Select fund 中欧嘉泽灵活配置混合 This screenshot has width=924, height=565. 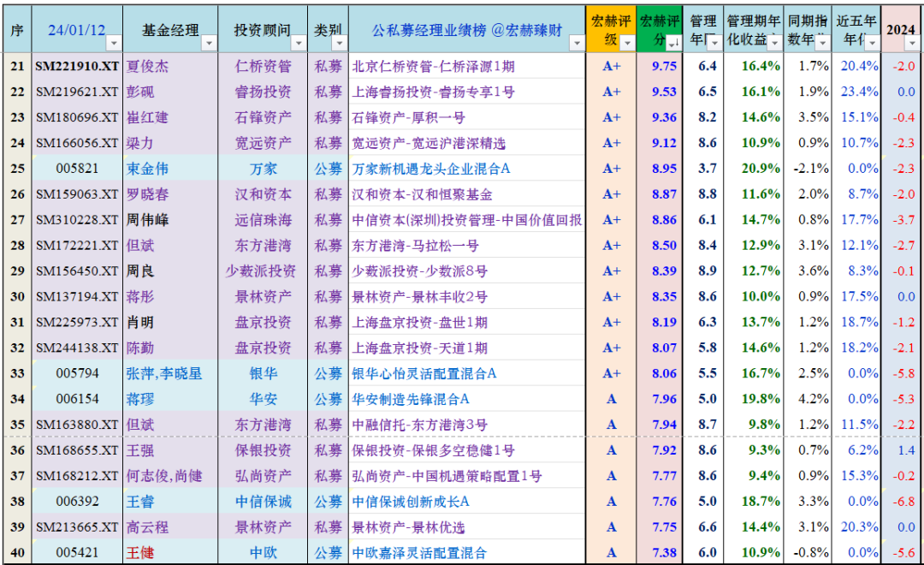(x=419, y=553)
